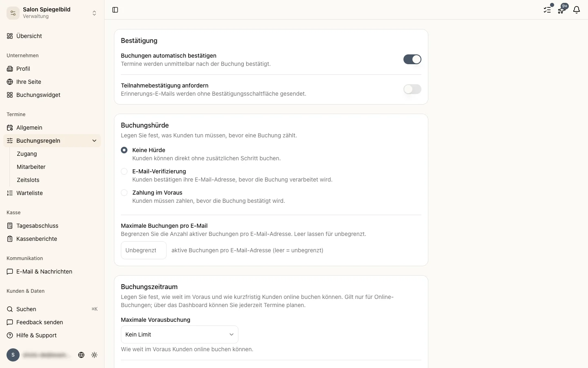Select E-Mail-Verifizierung radio option
Viewport: 588px width, 368px height.
click(124, 171)
